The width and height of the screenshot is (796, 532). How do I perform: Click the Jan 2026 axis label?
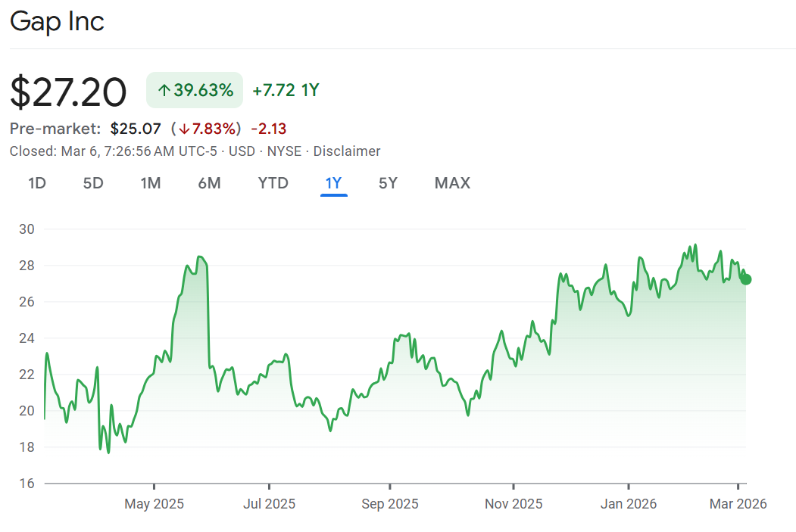(628, 504)
